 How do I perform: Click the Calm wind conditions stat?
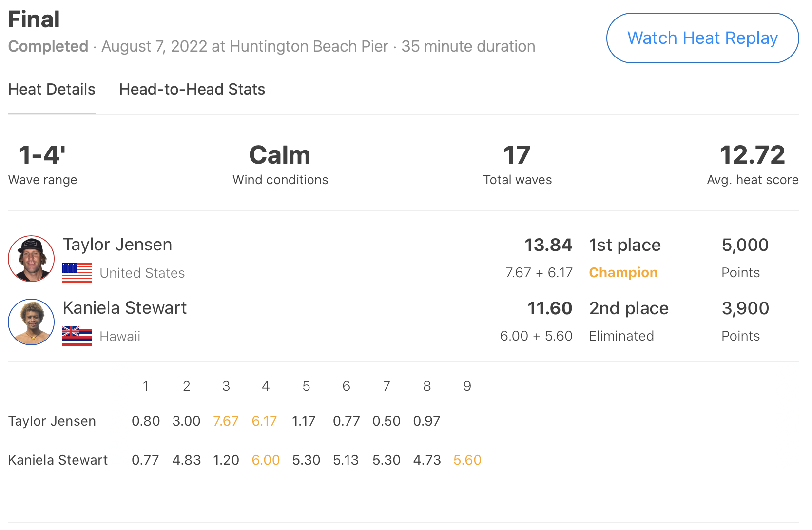coord(280,155)
